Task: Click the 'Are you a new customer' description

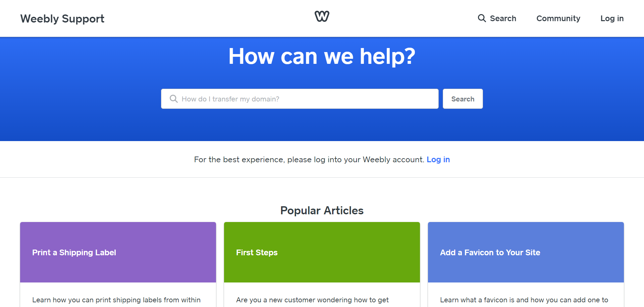Action: click(312, 300)
